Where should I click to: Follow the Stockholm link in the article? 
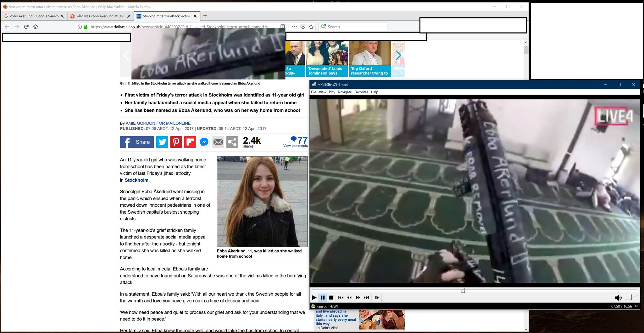point(136,180)
